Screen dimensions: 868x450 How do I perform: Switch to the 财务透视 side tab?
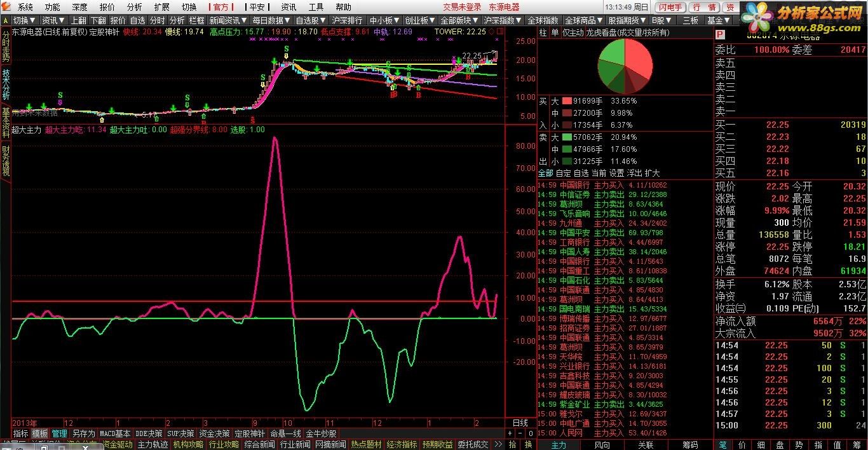[x=6, y=161]
